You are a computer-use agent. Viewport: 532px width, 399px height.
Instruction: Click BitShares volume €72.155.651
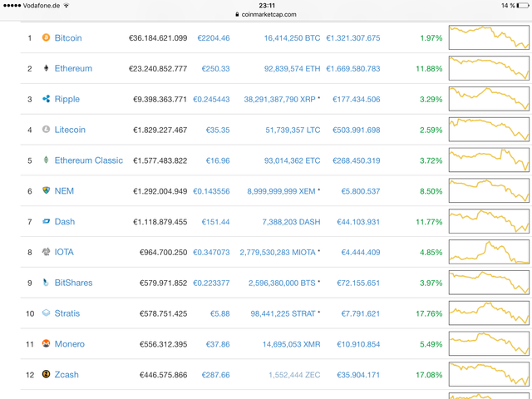coord(358,283)
